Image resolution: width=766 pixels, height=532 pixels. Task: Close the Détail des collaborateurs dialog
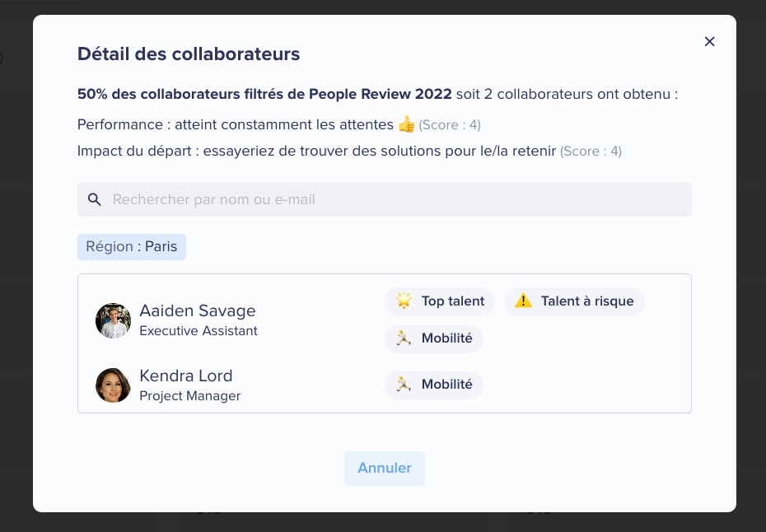coord(709,41)
